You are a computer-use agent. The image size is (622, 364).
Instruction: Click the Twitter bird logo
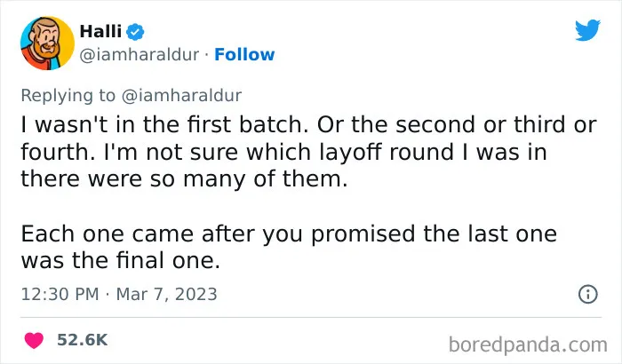point(587,30)
